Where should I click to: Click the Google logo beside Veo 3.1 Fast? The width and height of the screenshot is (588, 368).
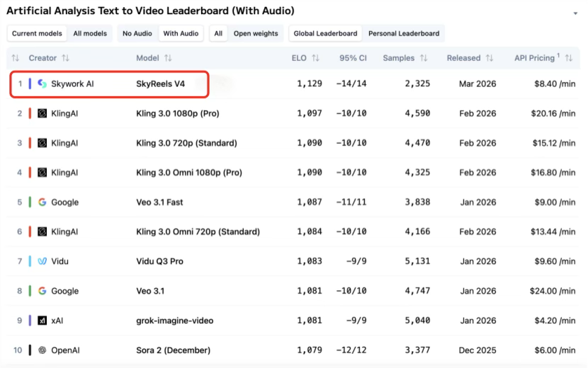pos(43,202)
